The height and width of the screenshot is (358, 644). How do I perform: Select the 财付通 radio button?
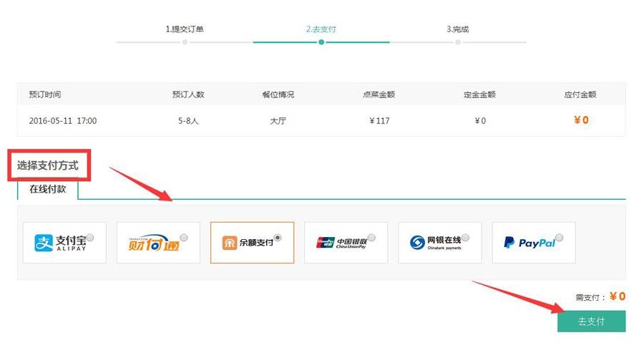(184, 238)
